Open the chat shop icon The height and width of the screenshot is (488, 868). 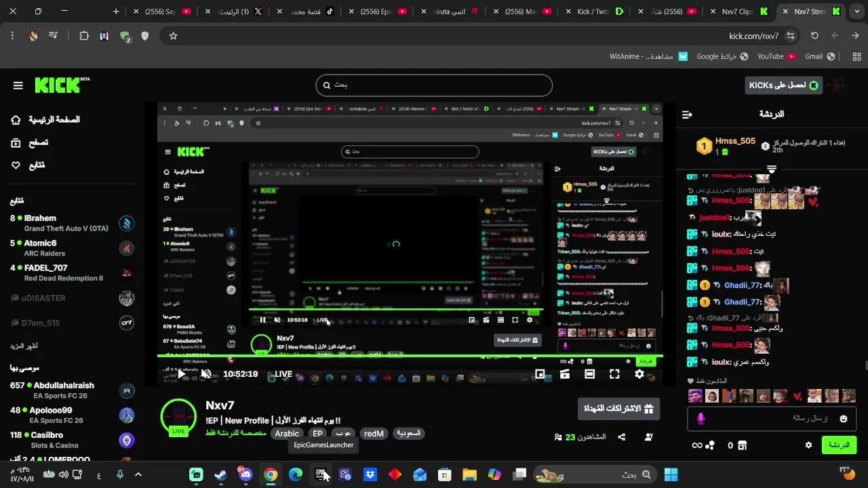pos(743,445)
